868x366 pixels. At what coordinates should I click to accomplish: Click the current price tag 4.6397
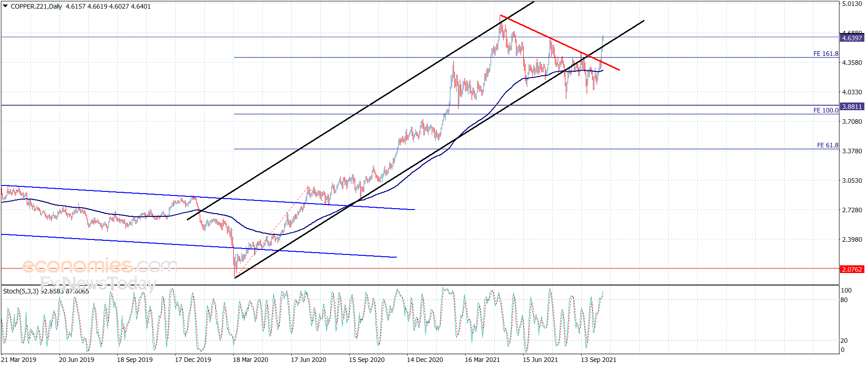pos(852,38)
